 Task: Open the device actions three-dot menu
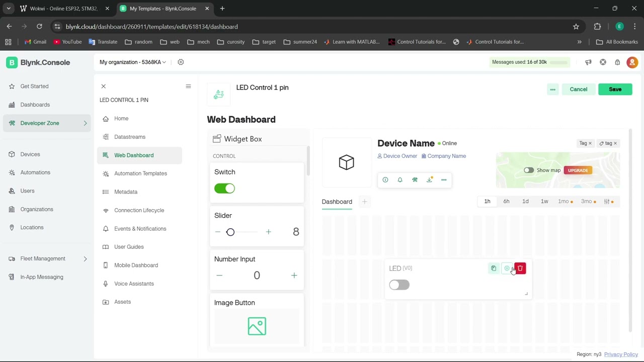tap(444, 179)
